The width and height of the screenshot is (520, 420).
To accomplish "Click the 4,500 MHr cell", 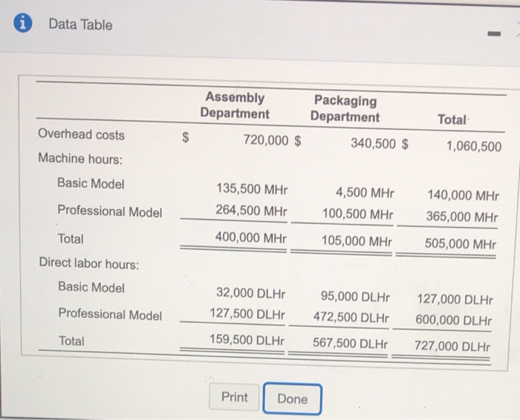I will pos(365,192).
